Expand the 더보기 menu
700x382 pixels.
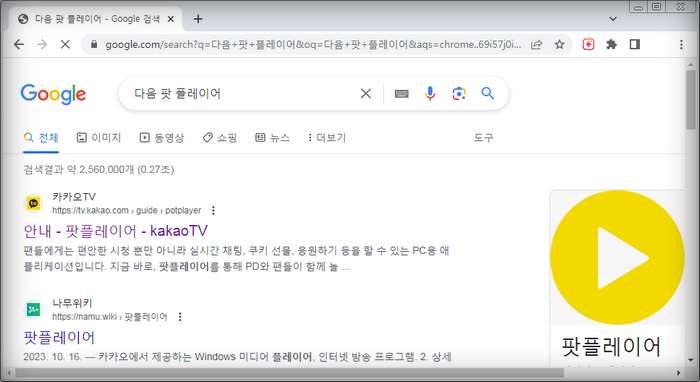point(327,137)
